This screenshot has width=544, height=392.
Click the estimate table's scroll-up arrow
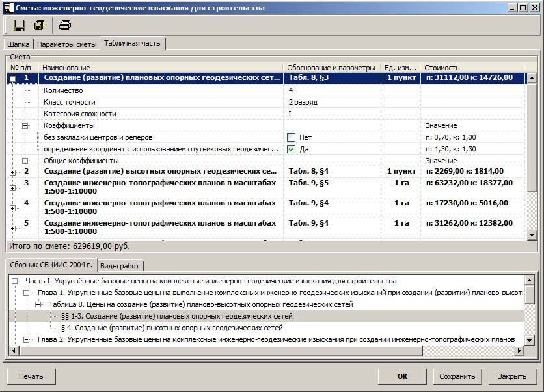point(532,78)
